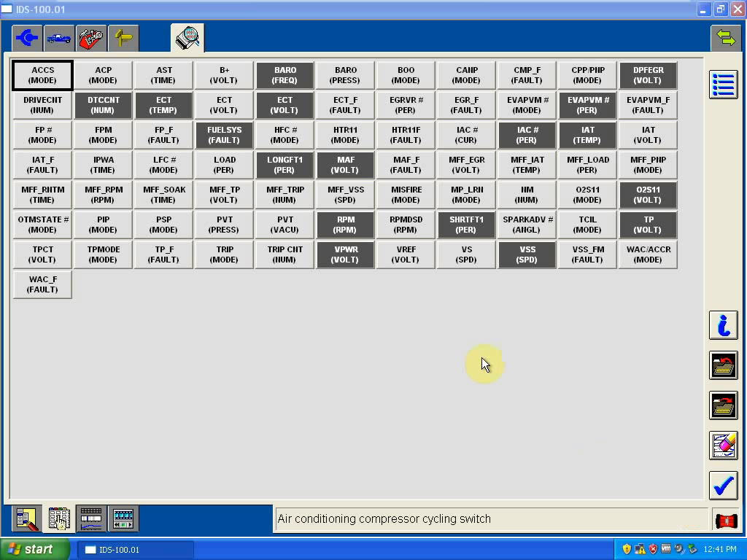
Task: Deselect the RPM (RPM) parameter
Action: click(x=345, y=225)
